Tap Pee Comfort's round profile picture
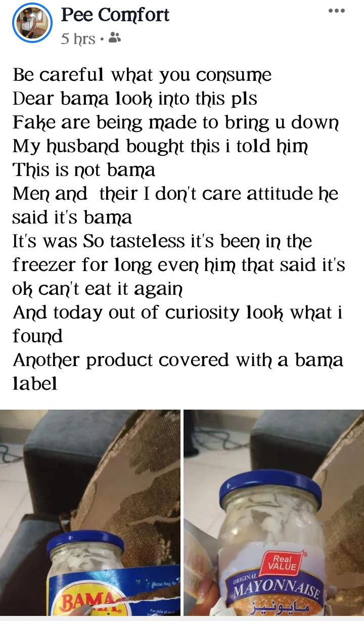The height and width of the screenshot is (621, 364). (x=33, y=23)
